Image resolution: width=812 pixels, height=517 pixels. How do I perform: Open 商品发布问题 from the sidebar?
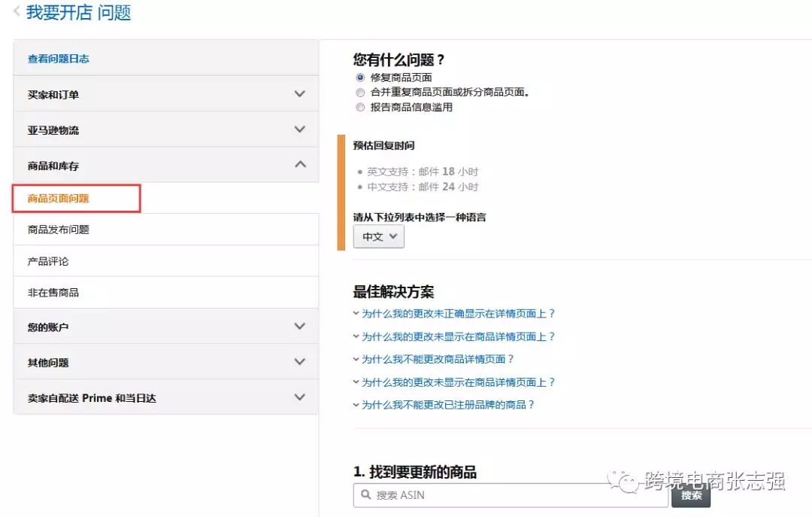coord(56,230)
